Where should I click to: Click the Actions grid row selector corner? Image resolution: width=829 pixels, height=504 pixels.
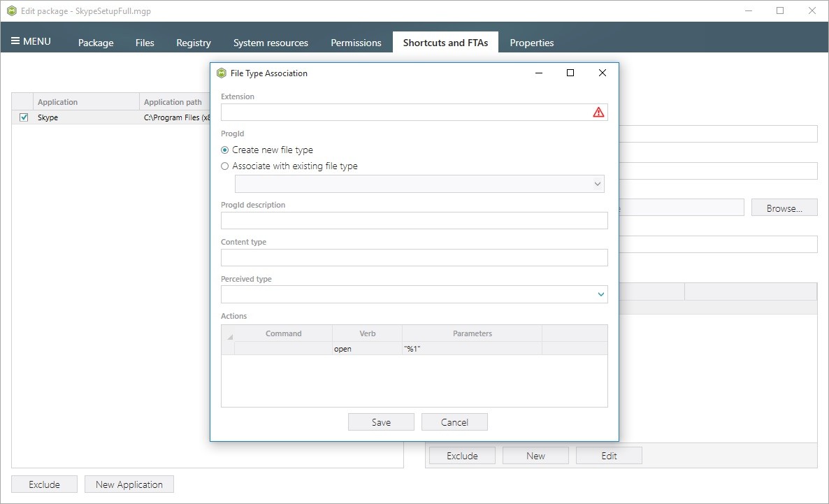click(229, 335)
